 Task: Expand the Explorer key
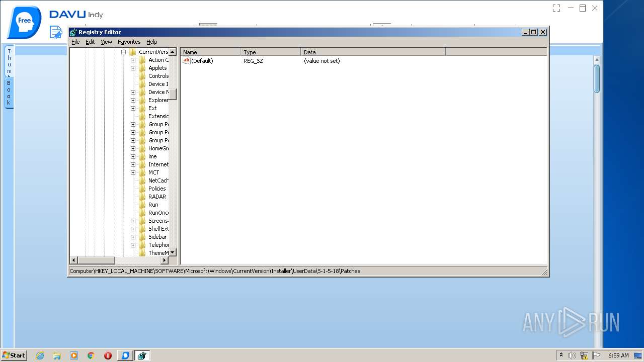click(x=133, y=100)
